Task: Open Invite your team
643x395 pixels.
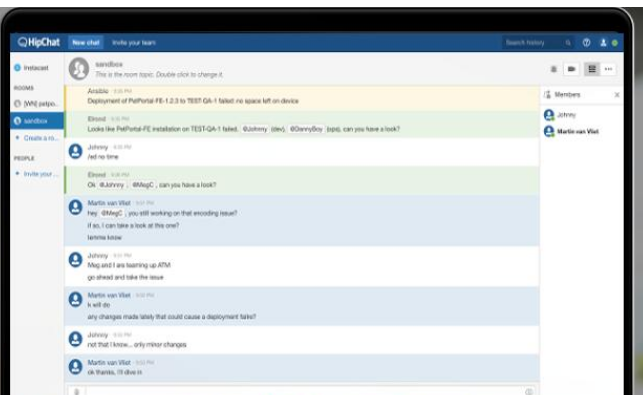Action: (x=134, y=43)
